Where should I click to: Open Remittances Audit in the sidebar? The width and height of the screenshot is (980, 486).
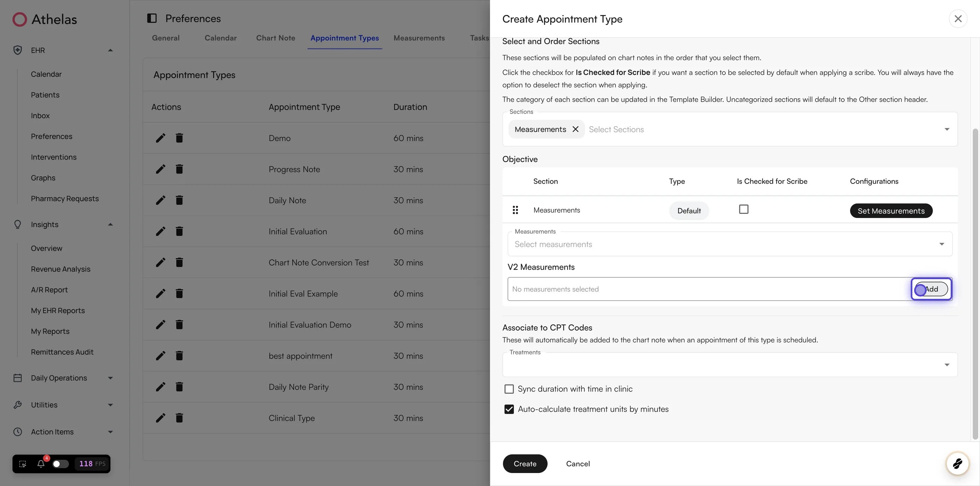coord(62,352)
